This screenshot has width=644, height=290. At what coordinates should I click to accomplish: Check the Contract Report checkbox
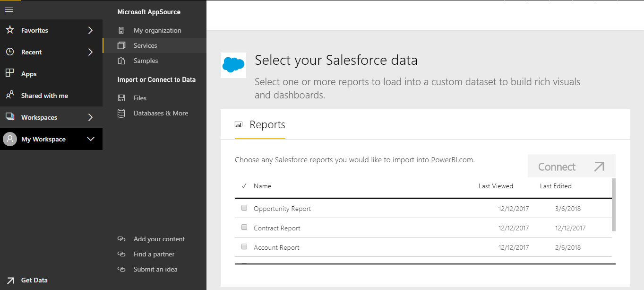coord(244,227)
